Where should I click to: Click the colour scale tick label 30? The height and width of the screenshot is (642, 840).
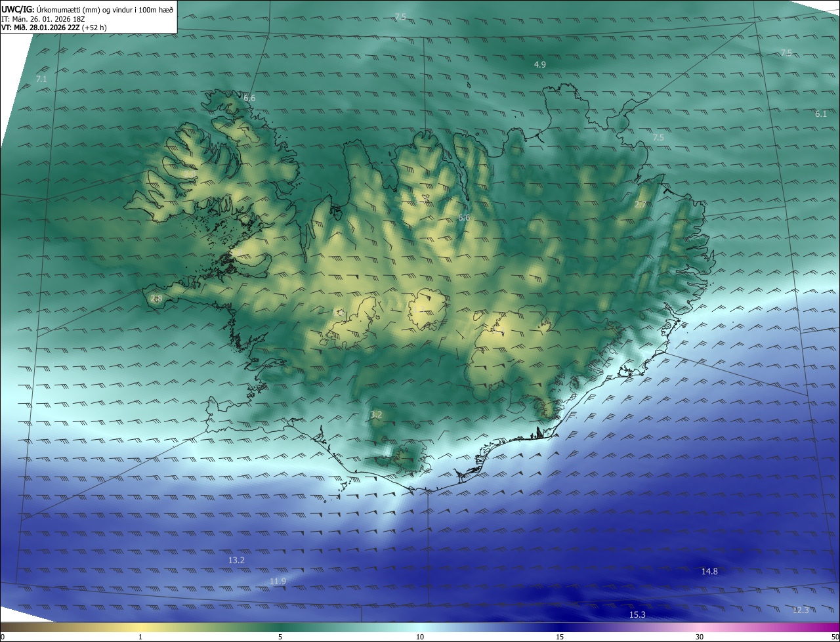tap(700, 637)
